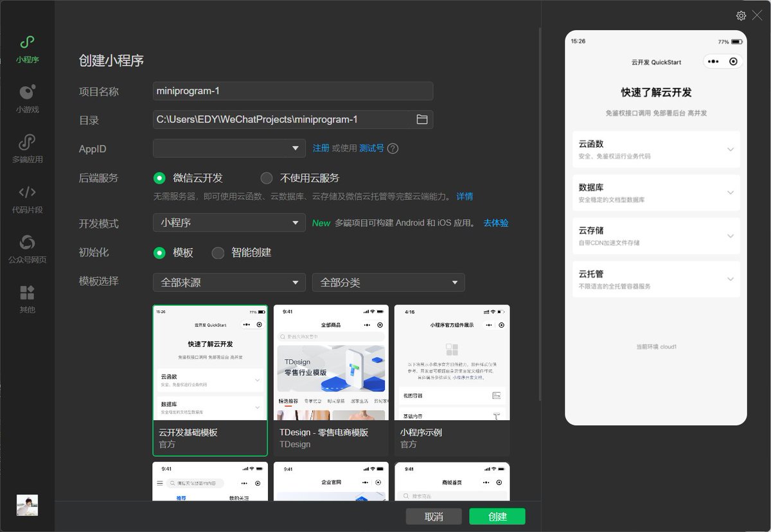The height and width of the screenshot is (532, 771).
Task: Click the preview capsule record circle icon
Action: 734,62
